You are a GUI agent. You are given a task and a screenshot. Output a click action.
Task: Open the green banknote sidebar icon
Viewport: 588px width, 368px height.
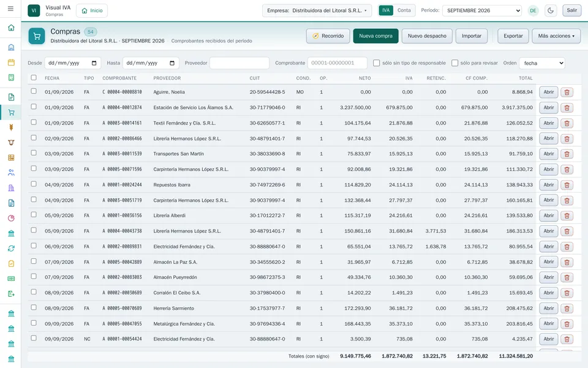(11, 278)
